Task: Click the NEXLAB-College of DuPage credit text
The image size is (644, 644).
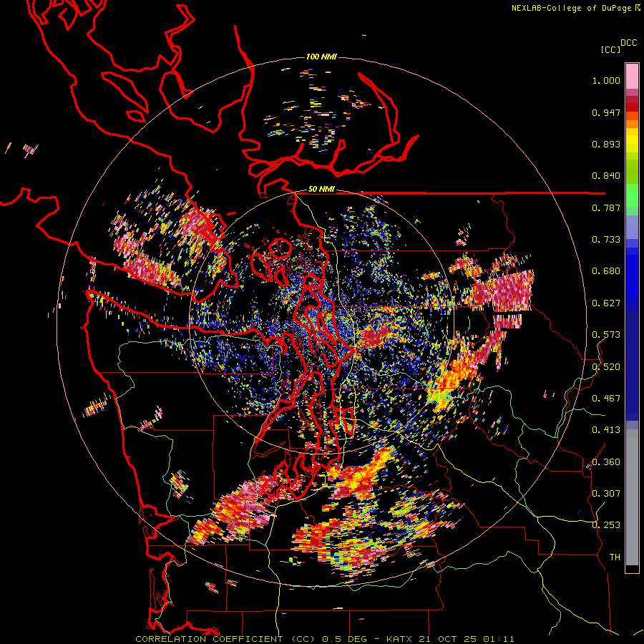Action: 571,8
